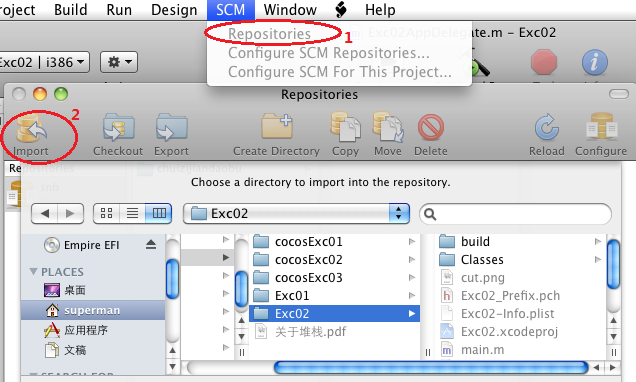
Task: Expand the Classes folder arrow
Action: point(597,260)
